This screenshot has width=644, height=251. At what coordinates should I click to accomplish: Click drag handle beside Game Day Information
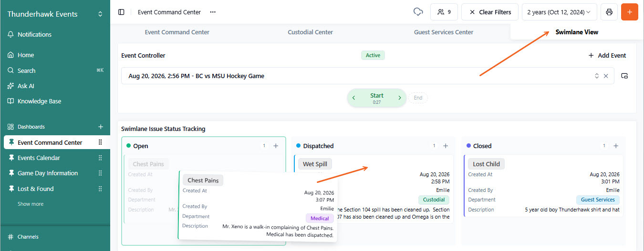pyautogui.click(x=100, y=173)
